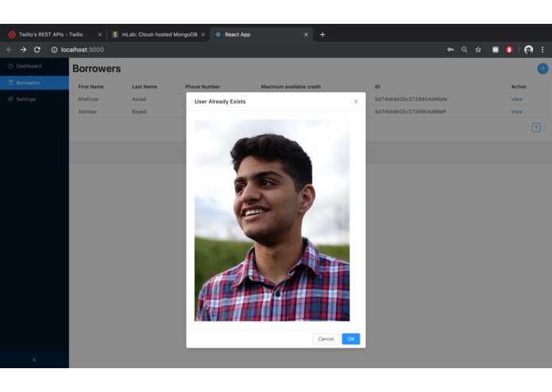
Task: Reload the localhost page
Action: point(37,49)
